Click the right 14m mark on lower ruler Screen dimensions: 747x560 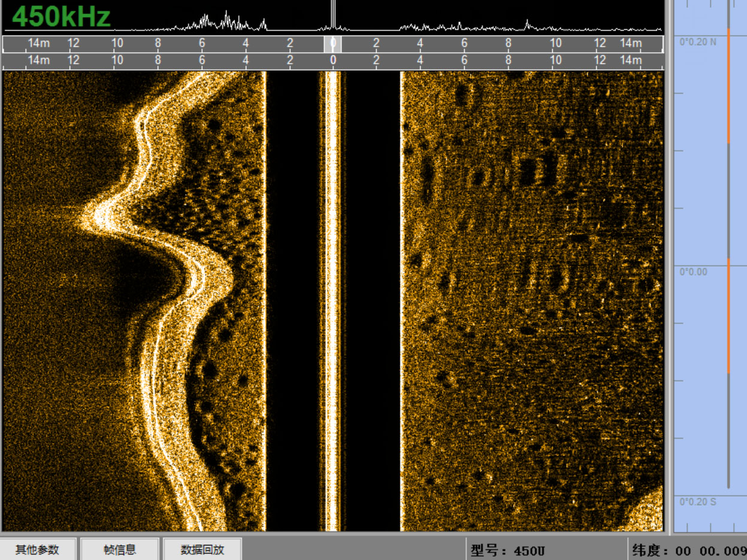pos(630,60)
